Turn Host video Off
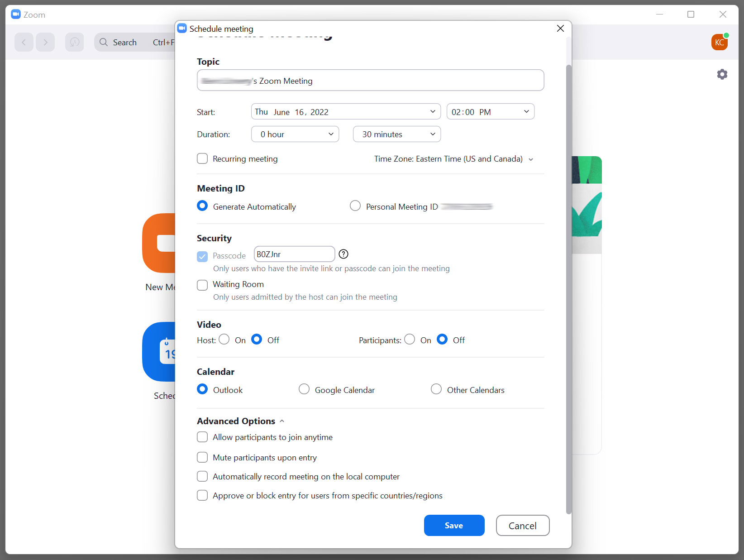The height and width of the screenshot is (560, 744). [x=257, y=340]
